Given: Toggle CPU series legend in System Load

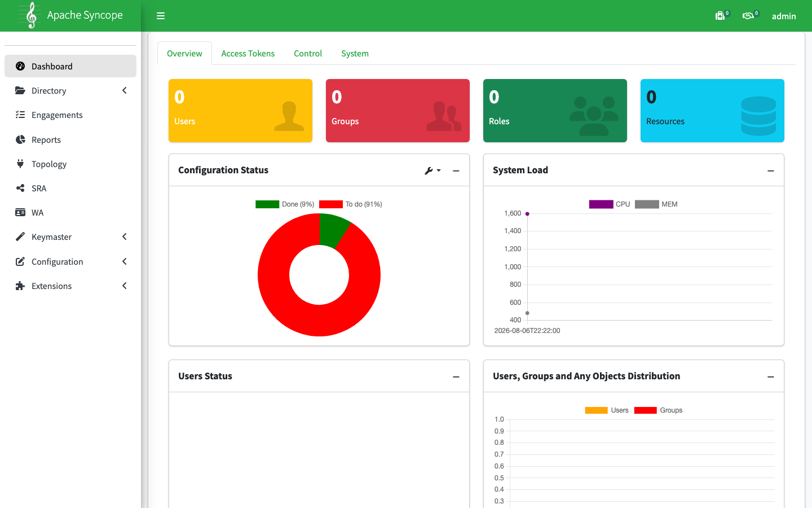Looking at the screenshot, I should [x=610, y=204].
